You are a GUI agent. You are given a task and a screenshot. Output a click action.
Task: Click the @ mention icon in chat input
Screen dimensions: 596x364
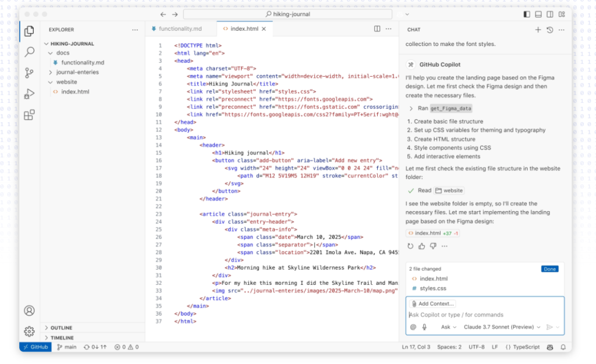(413, 327)
